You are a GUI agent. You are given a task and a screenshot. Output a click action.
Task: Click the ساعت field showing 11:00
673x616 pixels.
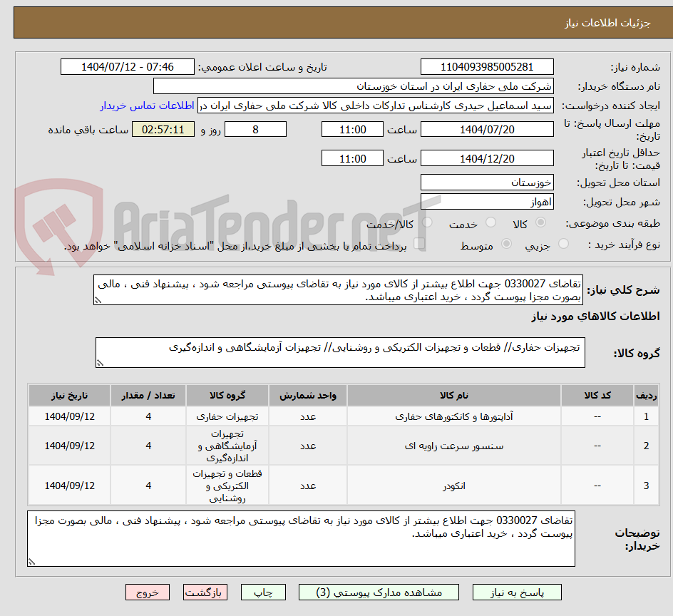click(x=352, y=129)
